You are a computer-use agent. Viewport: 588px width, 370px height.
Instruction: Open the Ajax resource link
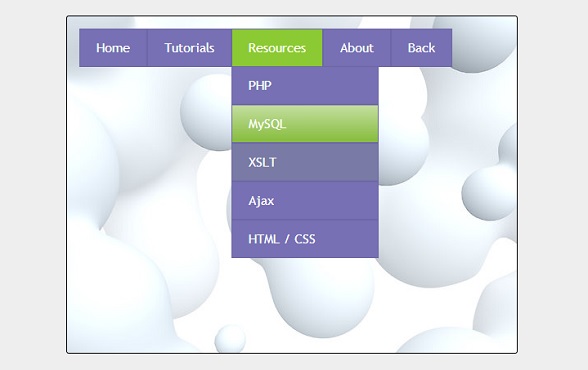tap(305, 201)
